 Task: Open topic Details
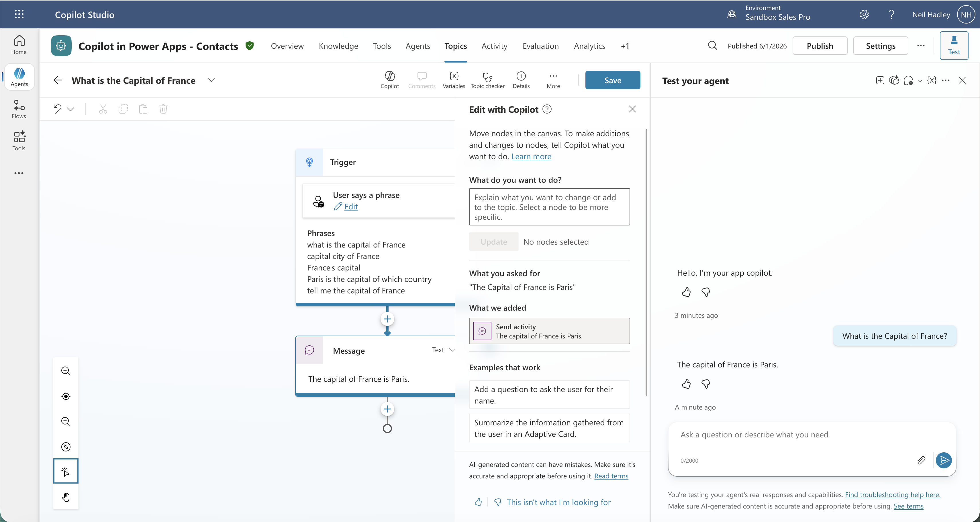(521, 80)
